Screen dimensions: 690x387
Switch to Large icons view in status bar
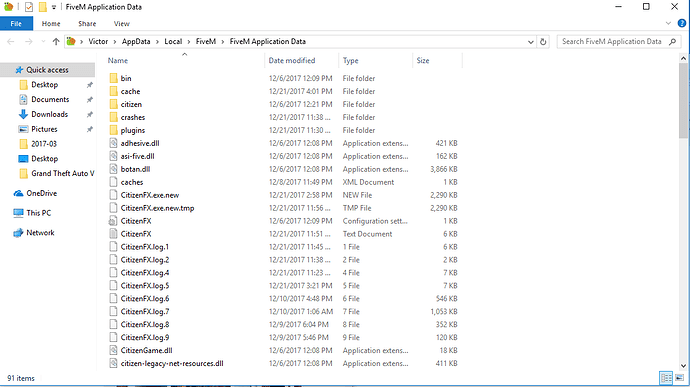680,378
